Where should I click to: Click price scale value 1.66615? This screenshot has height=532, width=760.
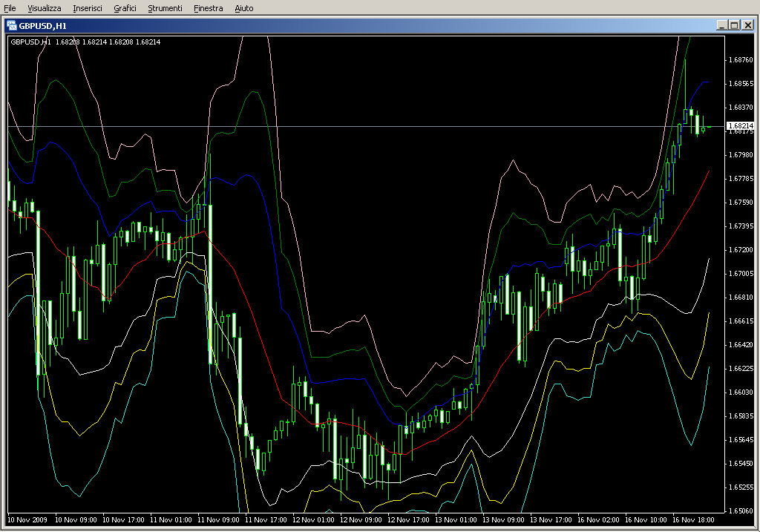pyautogui.click(x=741, y=321)
